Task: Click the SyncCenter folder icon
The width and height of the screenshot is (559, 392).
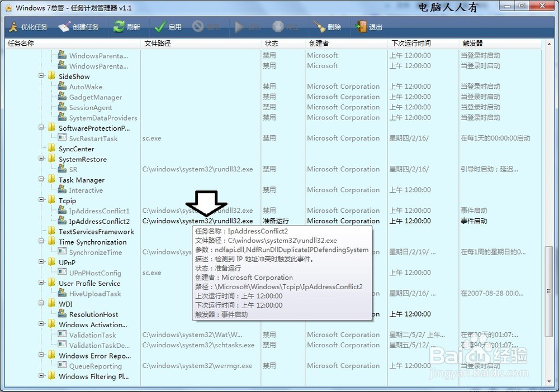Action: pos(51,148)
